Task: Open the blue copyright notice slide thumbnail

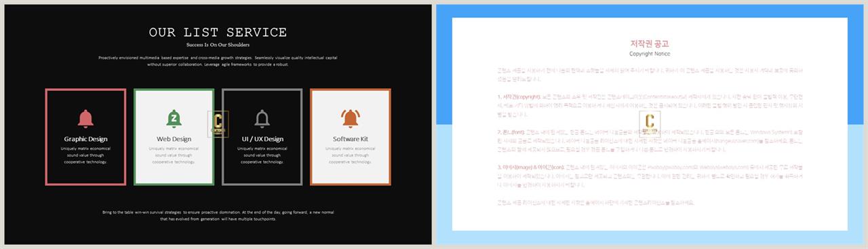Action: point(650,124)
